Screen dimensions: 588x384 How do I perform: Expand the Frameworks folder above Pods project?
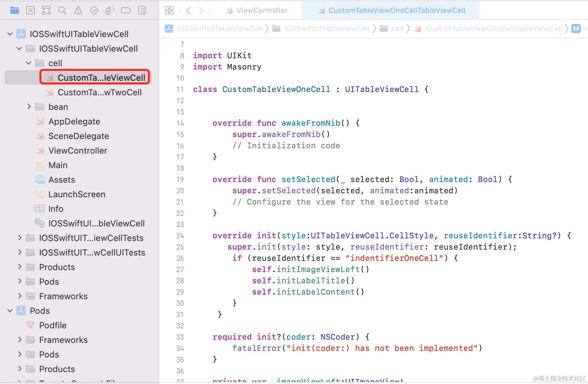tap(20, 296)
